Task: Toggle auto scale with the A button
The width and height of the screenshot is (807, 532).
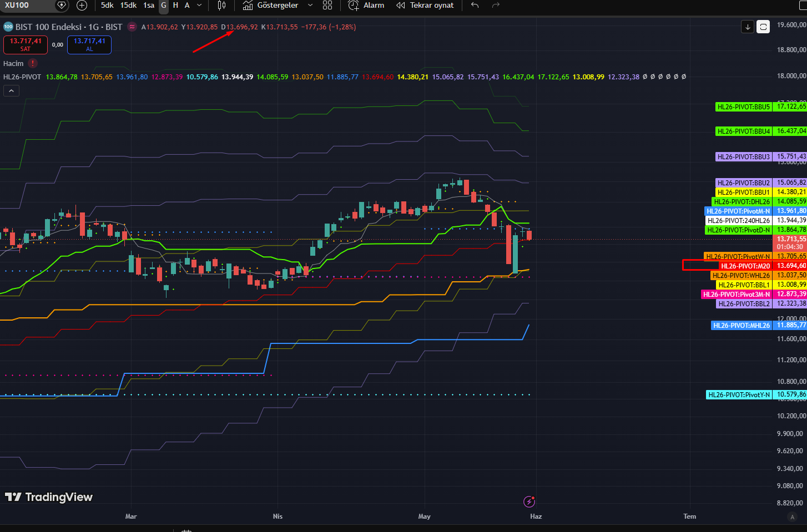Action: tap(792, 517)
